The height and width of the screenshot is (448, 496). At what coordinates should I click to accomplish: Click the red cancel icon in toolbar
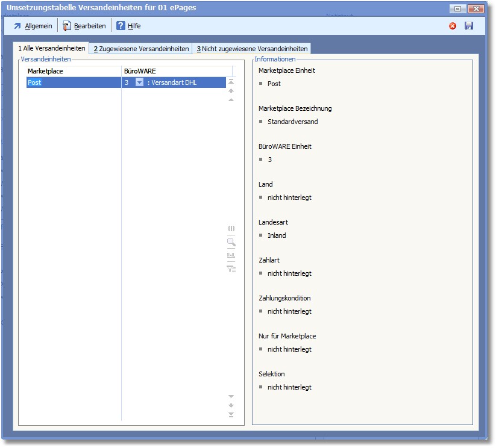[x=453, y=26]
